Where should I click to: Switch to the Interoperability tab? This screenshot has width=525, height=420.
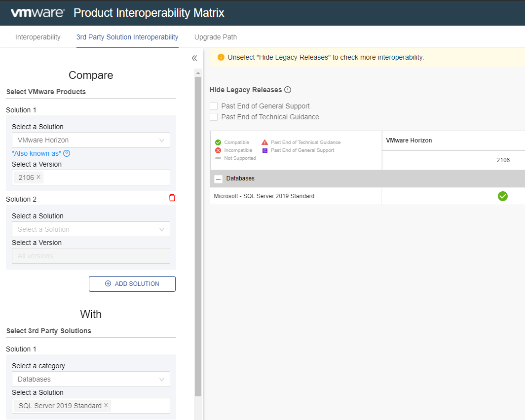tap(38, 37)
